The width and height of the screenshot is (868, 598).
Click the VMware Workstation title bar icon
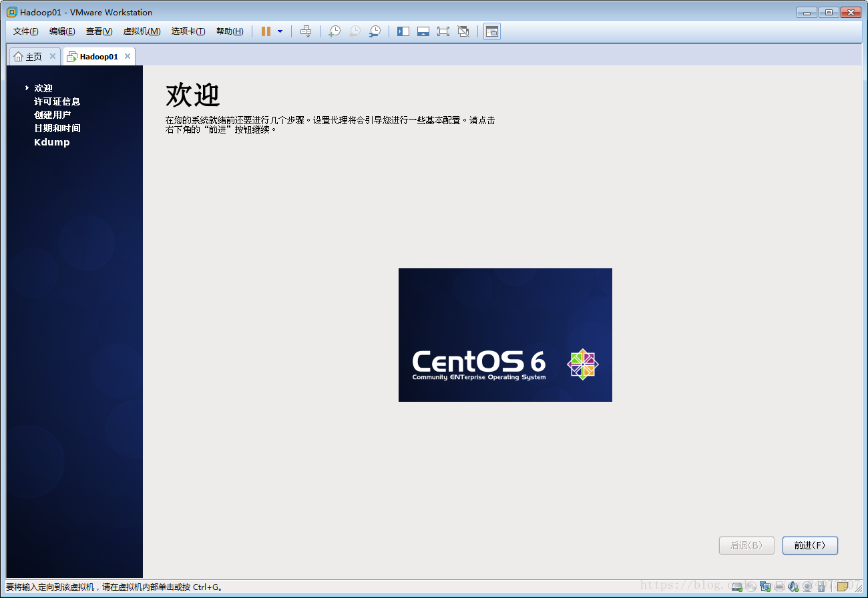(x=12, y=12)
